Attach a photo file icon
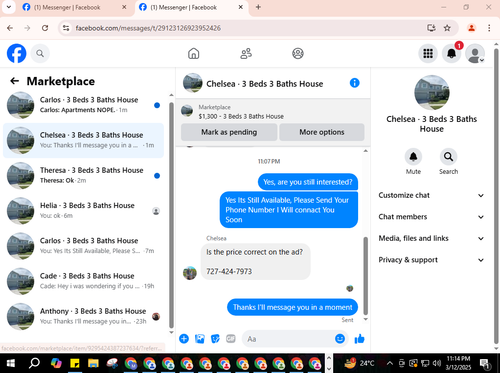500x373 pixels. [x=200, y=339]
